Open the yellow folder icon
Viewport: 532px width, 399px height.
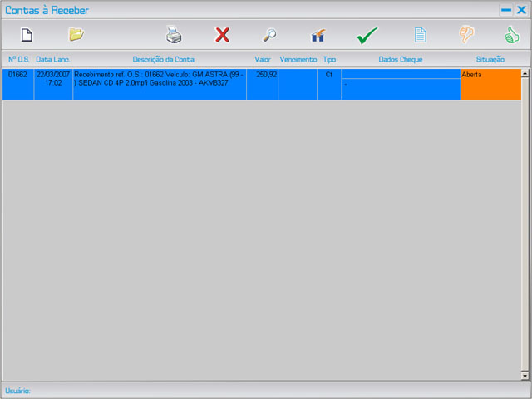click(x=76, y=35)
